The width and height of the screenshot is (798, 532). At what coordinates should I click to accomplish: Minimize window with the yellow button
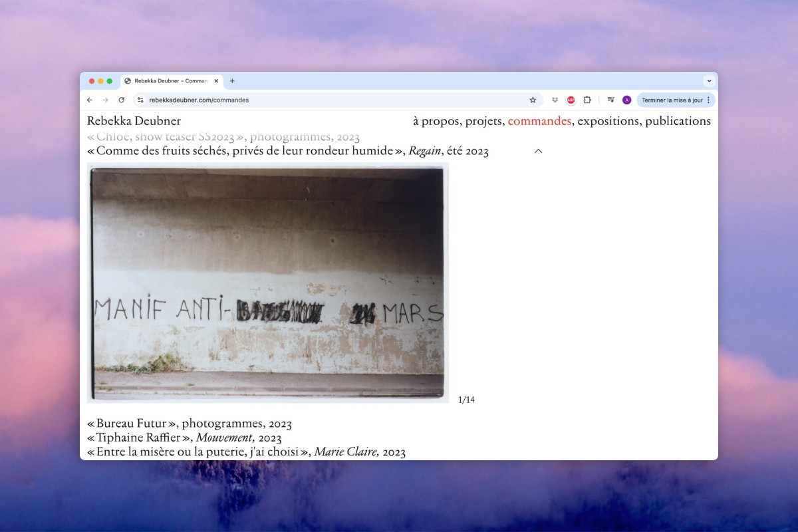[100, 81]
